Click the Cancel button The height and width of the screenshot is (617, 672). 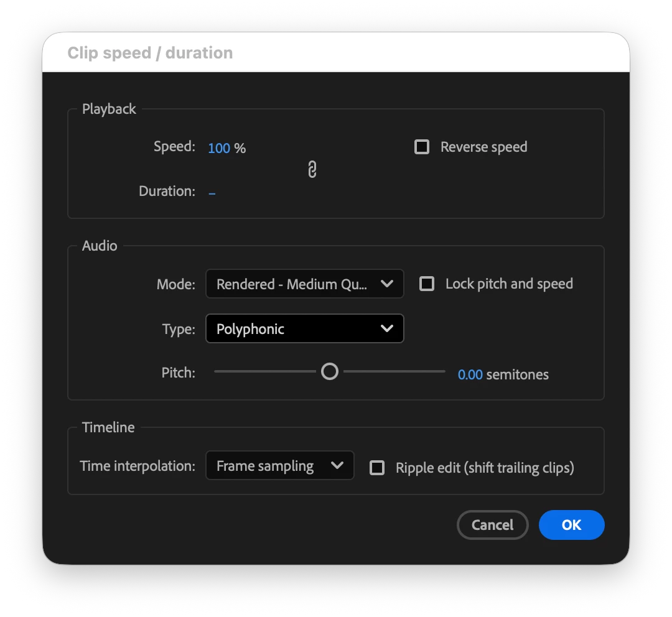pyautogui.click(x=492, y=525)
